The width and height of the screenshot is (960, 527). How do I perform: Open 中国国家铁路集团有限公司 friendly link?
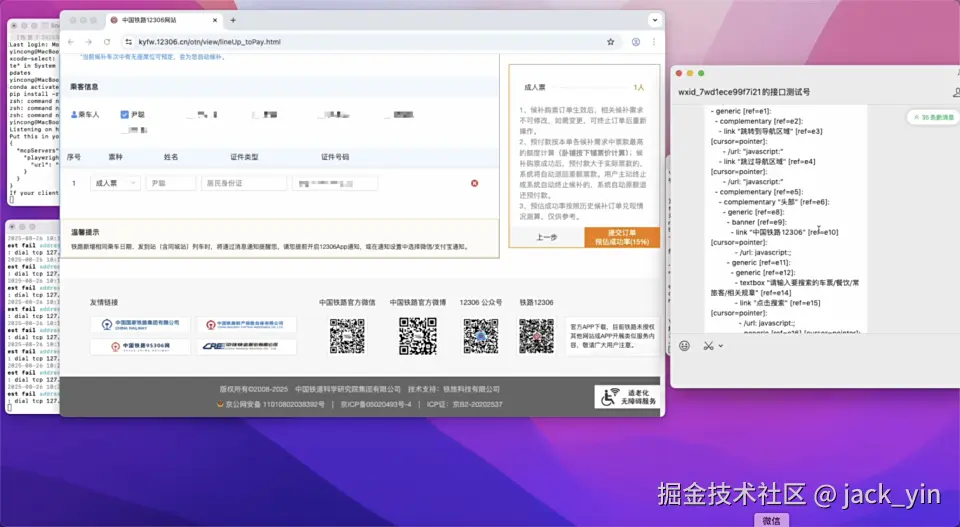tap(140, 324)
